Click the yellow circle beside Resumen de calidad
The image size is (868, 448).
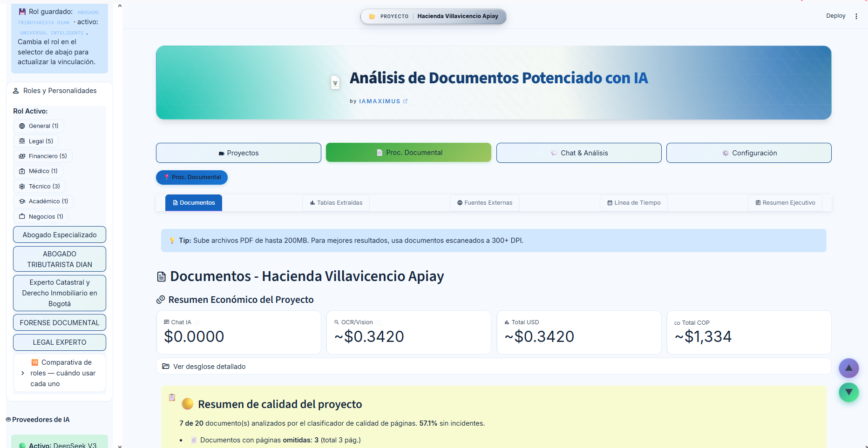pyautogui.click(x=187, y=404)
